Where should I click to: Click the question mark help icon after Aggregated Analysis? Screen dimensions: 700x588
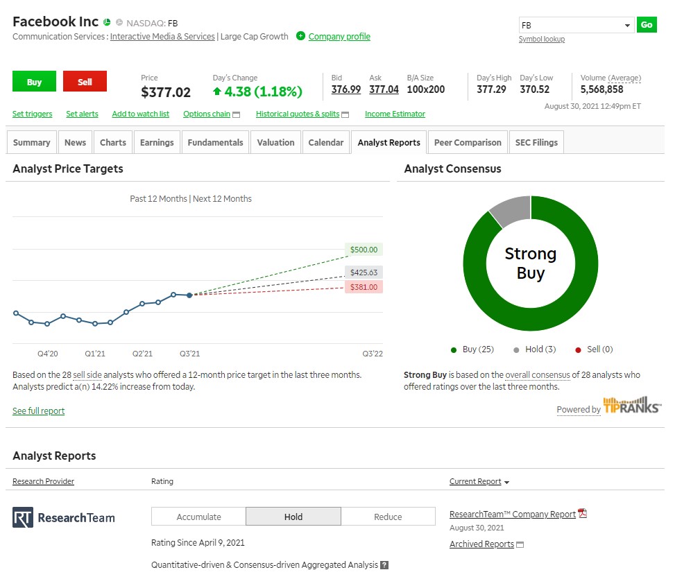pos(384,565)
